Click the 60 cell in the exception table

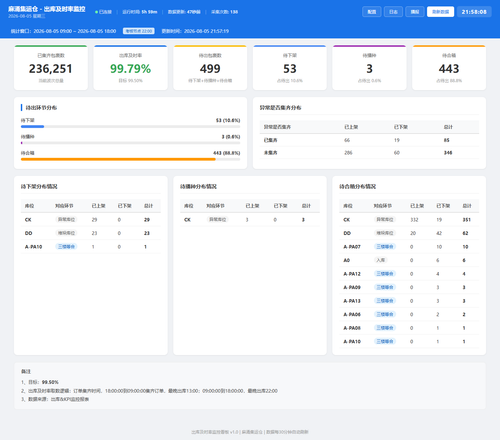pyautogui.click(x=397, y=153)
